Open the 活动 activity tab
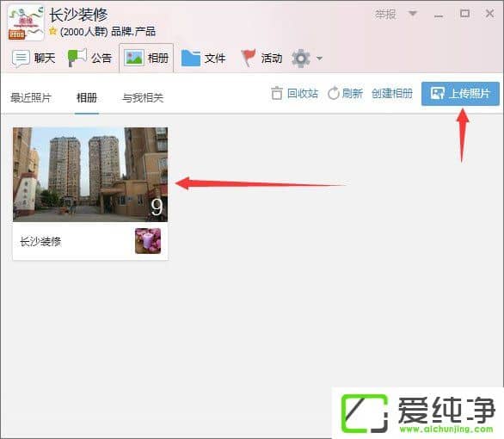The width and height of the screenshot is (504, 439). [x=261, y=59]
